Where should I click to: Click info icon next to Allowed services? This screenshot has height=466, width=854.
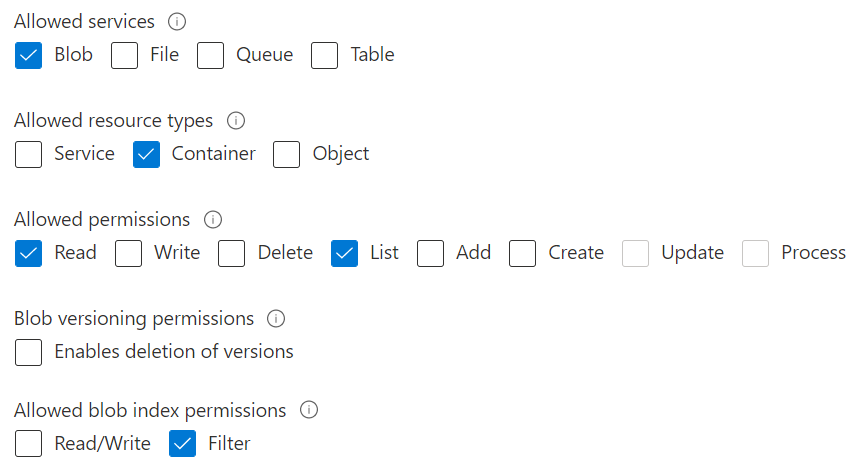click(x=178, y=22)
